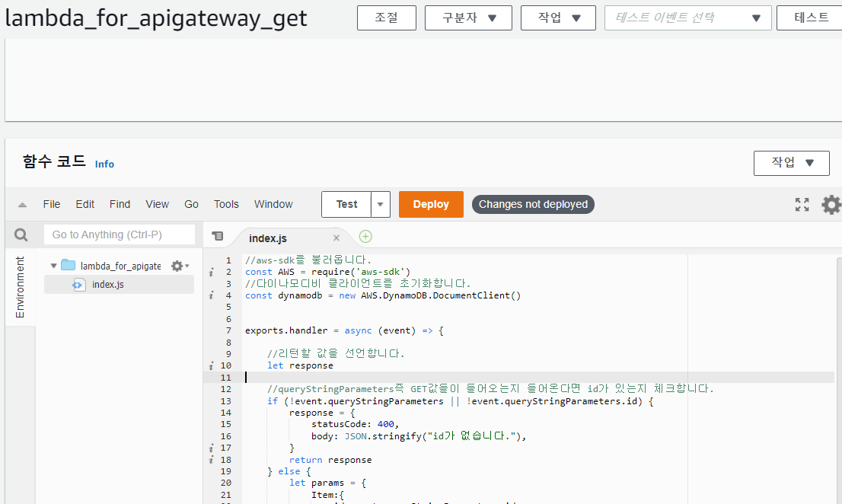Click the info marker on line 2
842x504 pixels.
(x=212, y=272)
